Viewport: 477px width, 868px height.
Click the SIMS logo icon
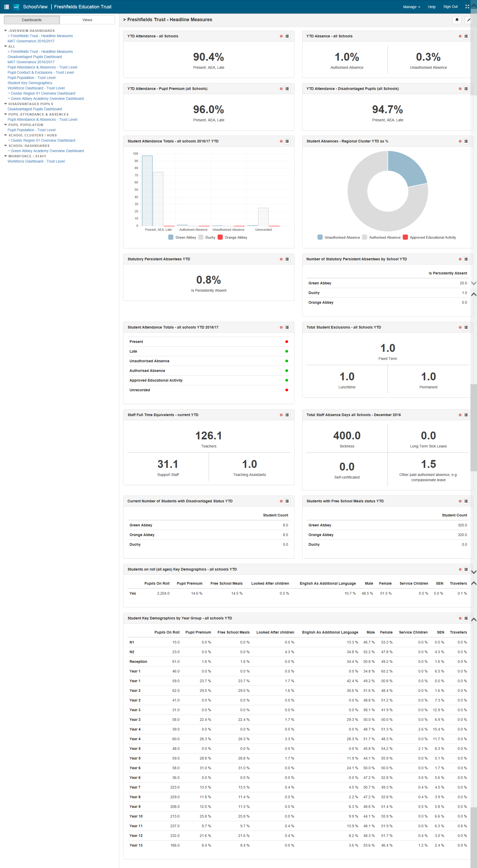click(16, 7)
